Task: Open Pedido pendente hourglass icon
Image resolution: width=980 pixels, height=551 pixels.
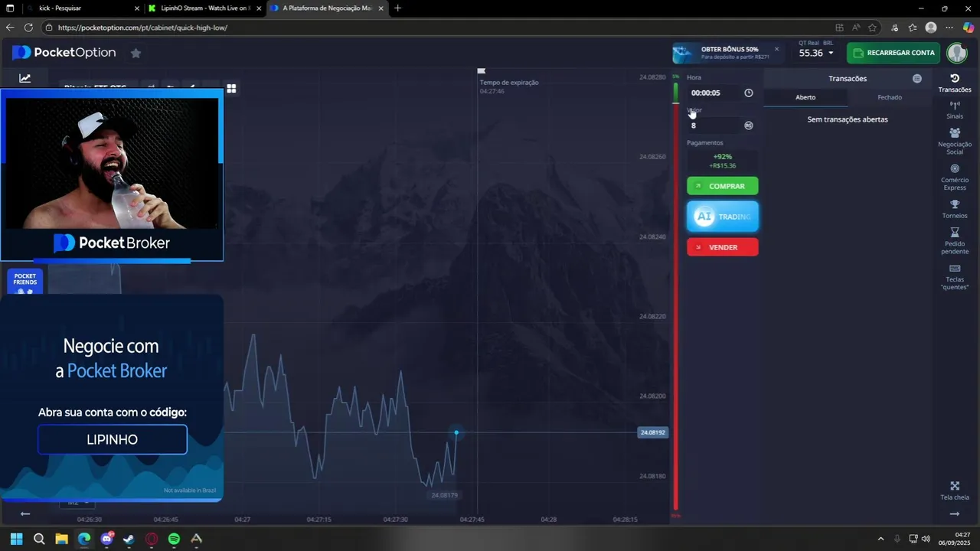Action: [x=955, y=241]
